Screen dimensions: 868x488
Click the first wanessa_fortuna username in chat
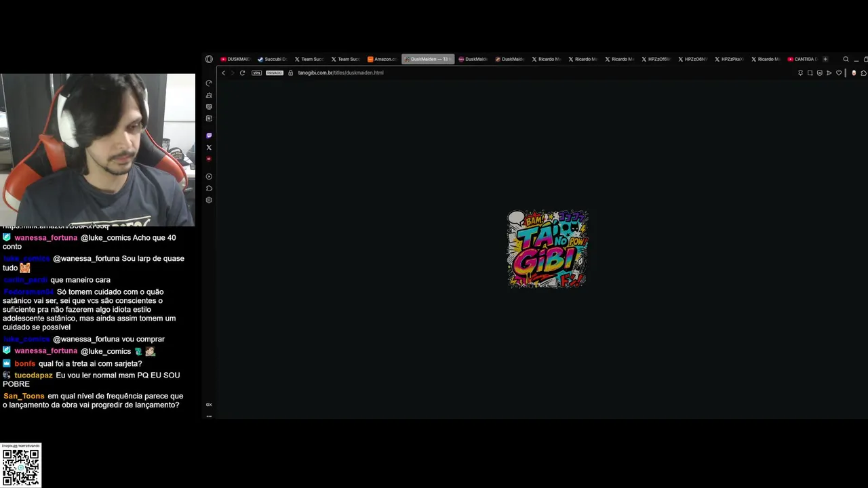[46, 238]
